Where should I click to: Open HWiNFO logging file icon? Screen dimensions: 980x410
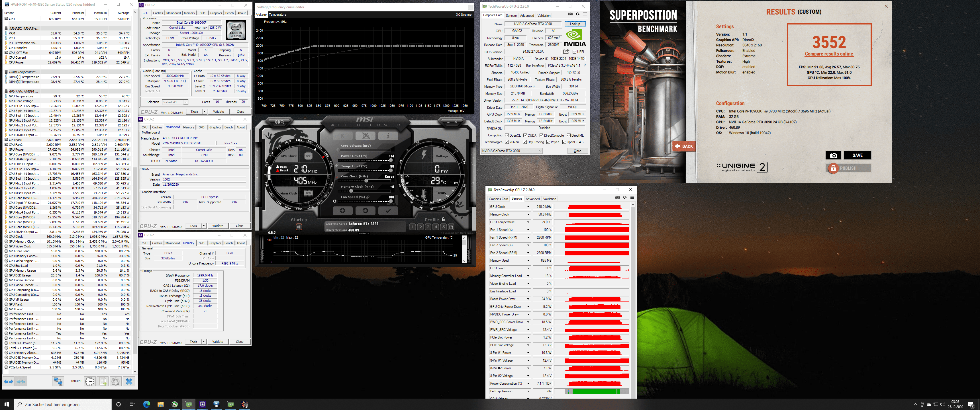[x=103, y=382]
